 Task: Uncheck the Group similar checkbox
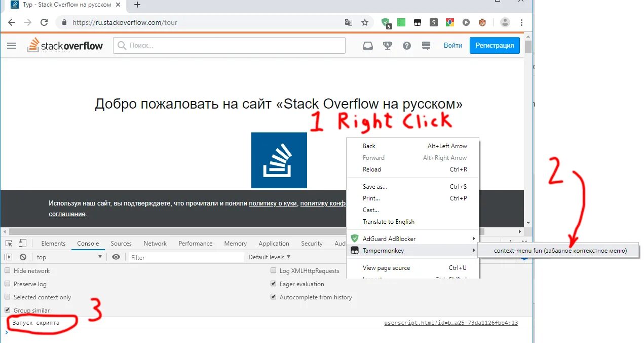(7, 310)
